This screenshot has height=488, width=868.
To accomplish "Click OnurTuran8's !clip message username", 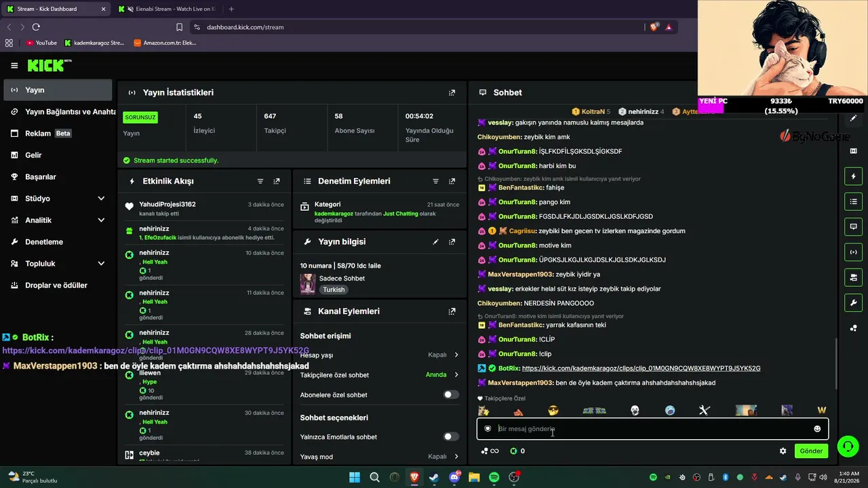I will pyautogui.click(x=517, y=354).
